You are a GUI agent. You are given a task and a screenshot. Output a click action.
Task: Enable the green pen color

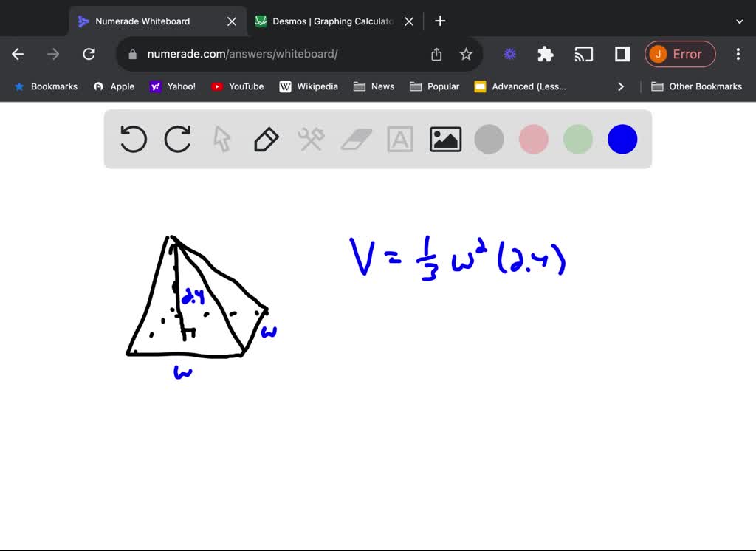[x=577, y=139]
